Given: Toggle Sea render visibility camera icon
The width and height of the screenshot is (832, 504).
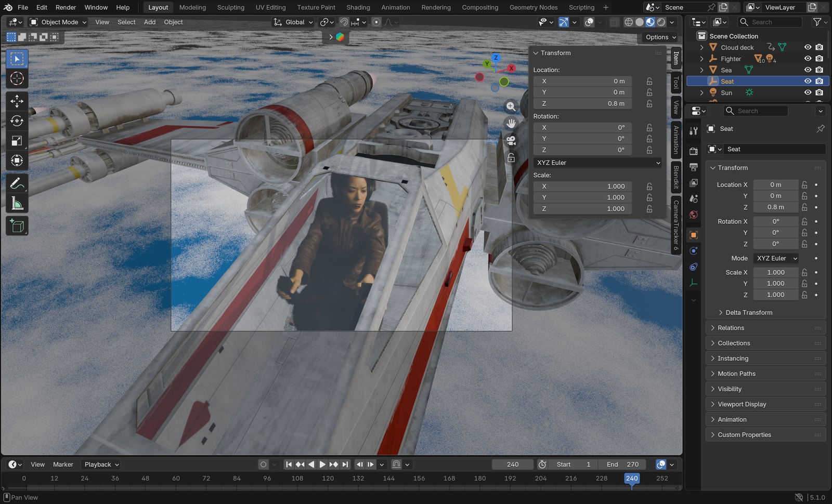Looking at the screenshot, I should [820, 70].
